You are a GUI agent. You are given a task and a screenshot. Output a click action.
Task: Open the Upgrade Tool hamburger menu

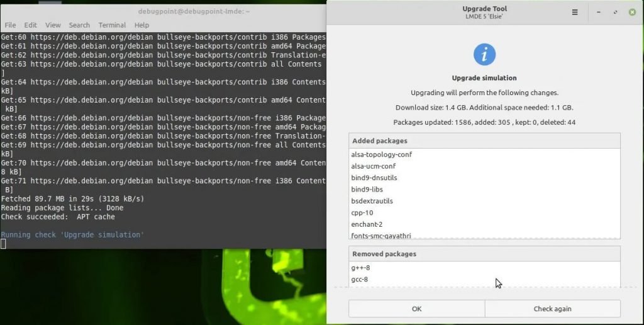pos(575,13)
